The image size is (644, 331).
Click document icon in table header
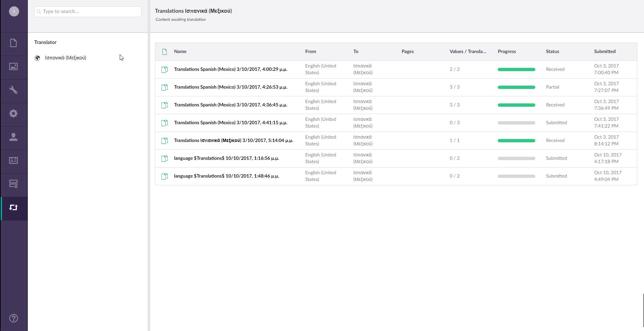point(164,52)
